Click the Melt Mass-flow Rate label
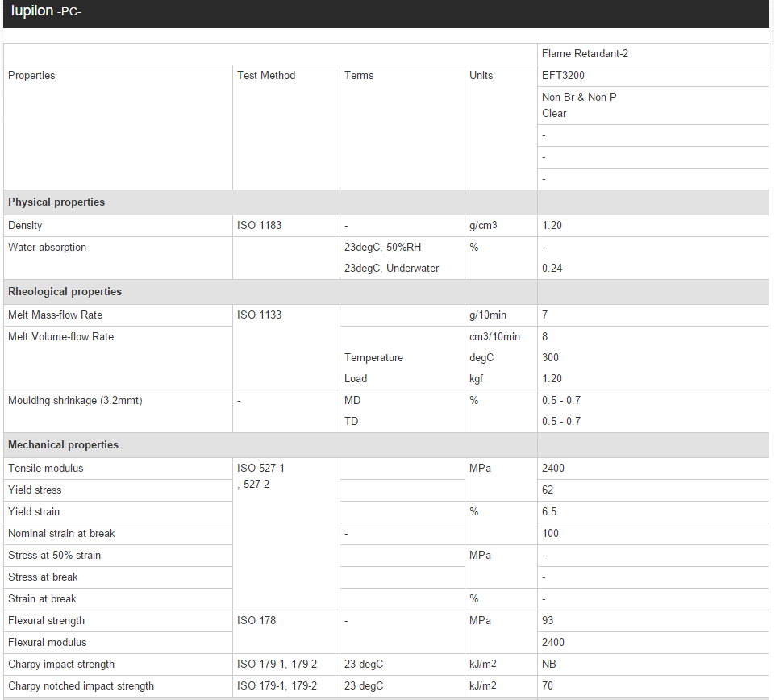 coord(55,315)
